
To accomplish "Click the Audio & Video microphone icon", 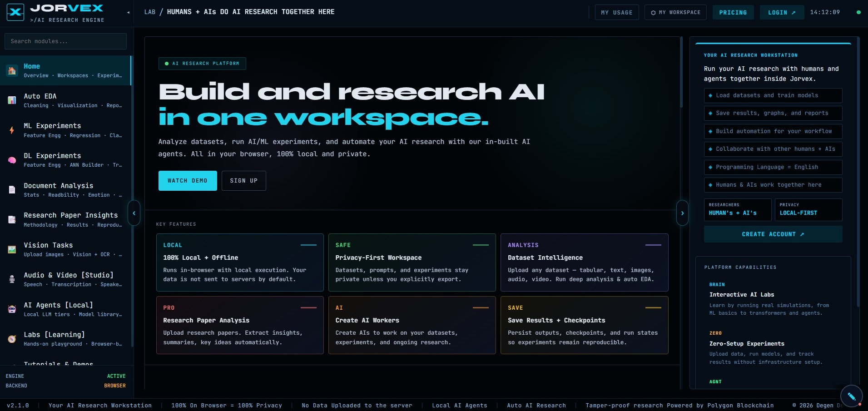I will (x=12, y=279).
